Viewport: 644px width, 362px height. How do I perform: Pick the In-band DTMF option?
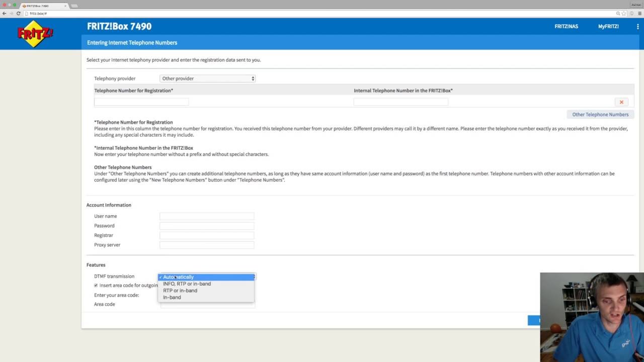(x=206, y=297)
